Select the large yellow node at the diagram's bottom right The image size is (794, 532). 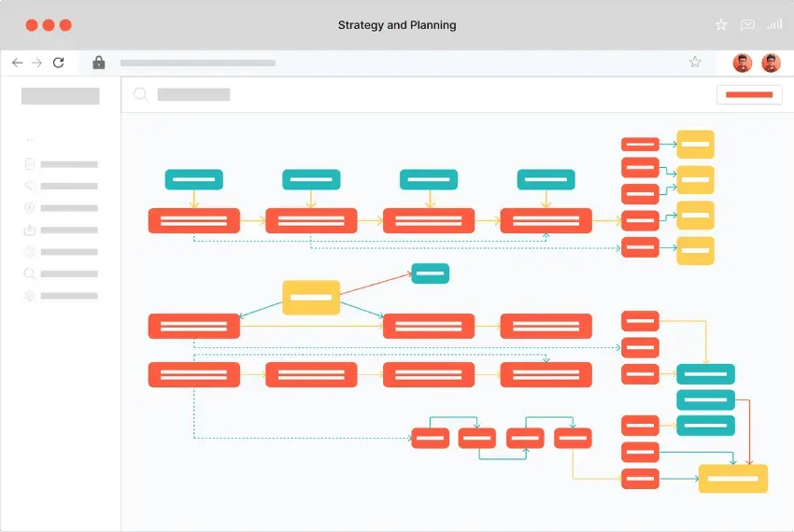pos(733,479)
